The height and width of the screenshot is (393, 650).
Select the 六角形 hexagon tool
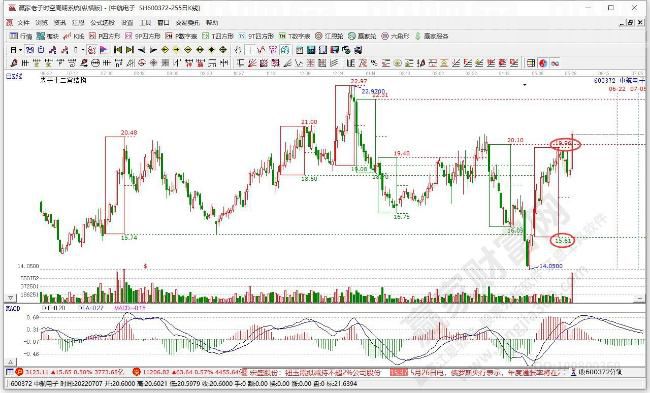pos(395,36)
